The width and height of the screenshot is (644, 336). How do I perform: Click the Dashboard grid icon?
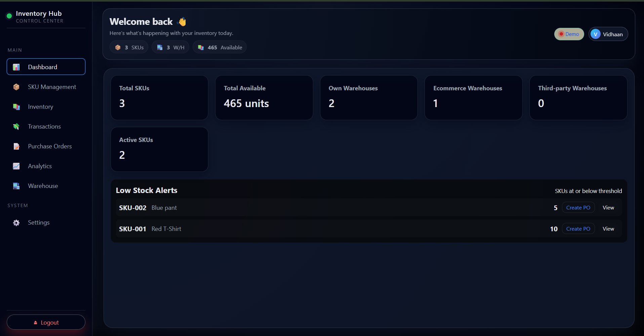(x=16, y=67)
